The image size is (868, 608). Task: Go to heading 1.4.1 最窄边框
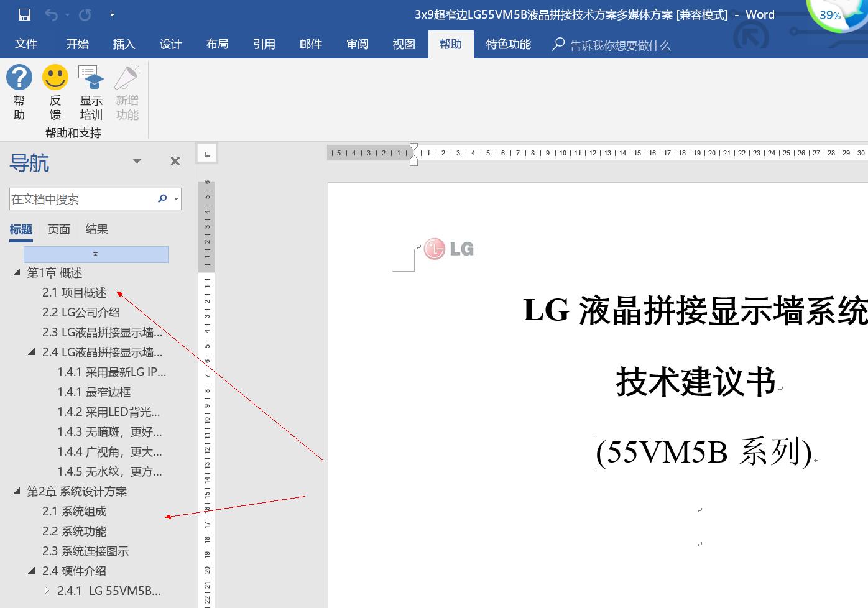(94, 392)
